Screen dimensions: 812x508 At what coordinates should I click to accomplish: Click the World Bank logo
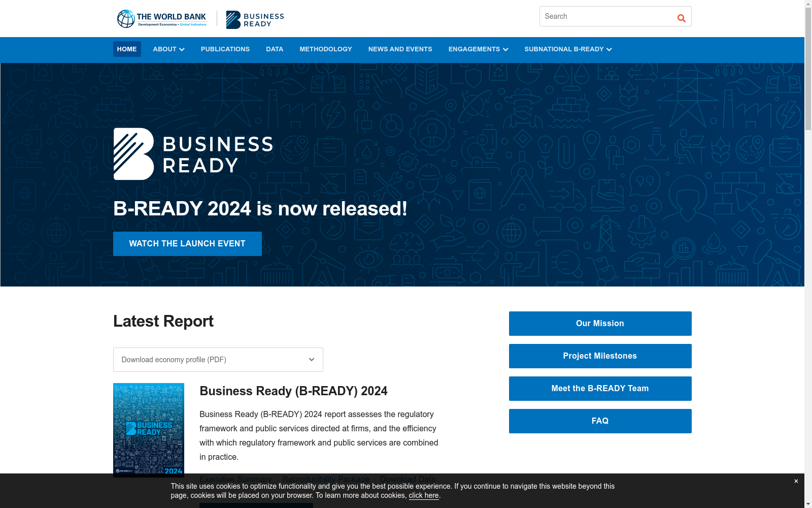[162, 19]
